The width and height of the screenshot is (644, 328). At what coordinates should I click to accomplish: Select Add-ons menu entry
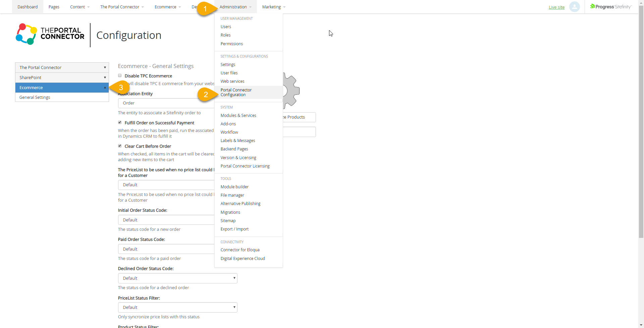228,124
